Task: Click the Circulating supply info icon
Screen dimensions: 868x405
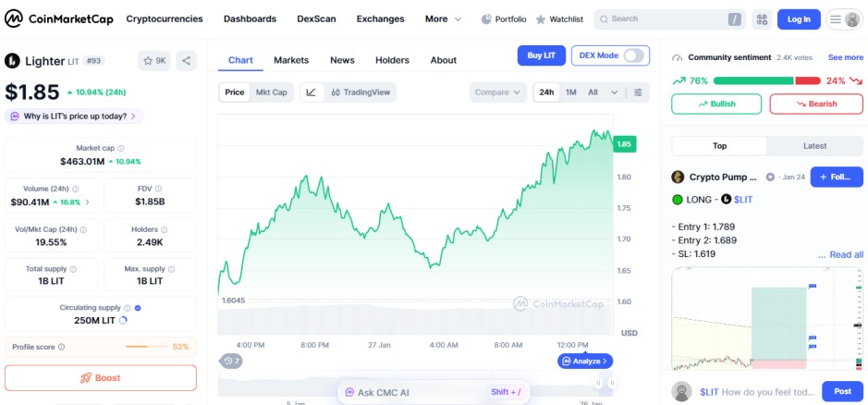Action: click(x=128, y=308)
